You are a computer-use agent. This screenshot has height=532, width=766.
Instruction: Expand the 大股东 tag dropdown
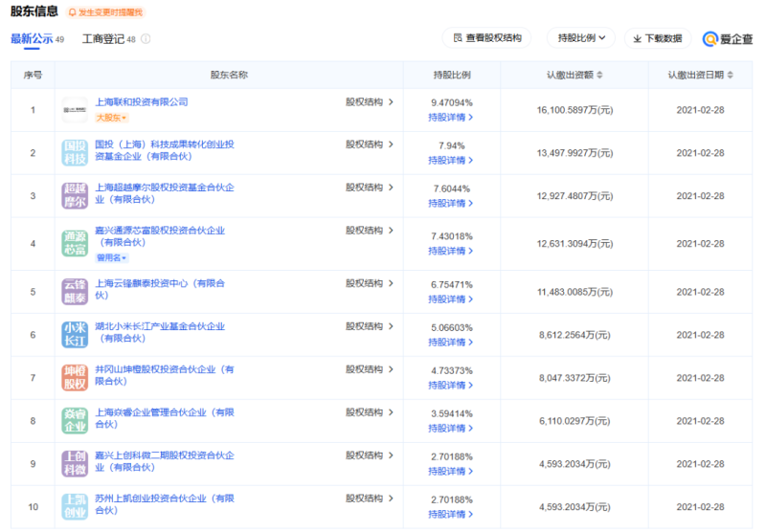[x=111, y=118]
